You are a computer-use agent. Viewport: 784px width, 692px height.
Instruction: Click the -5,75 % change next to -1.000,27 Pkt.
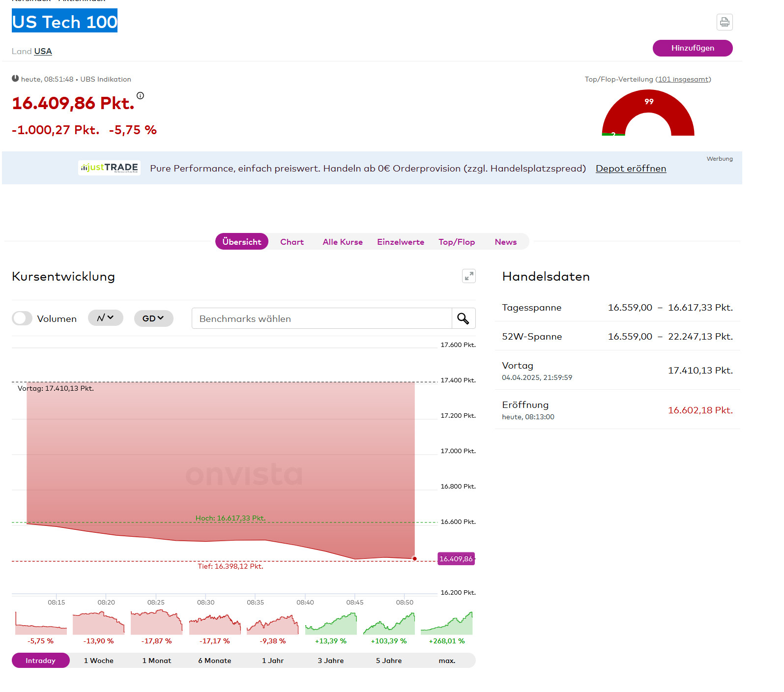click(133, 130)
